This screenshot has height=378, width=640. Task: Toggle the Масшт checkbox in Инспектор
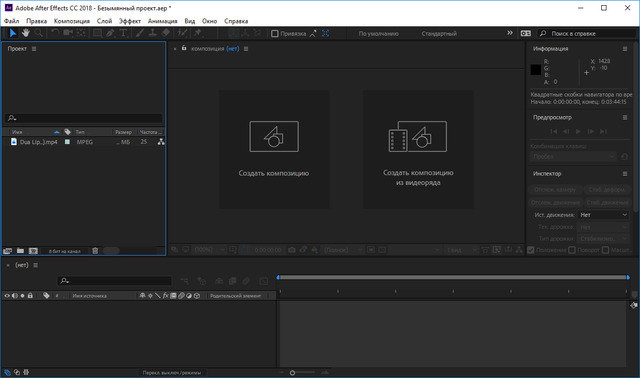[605, 250]
